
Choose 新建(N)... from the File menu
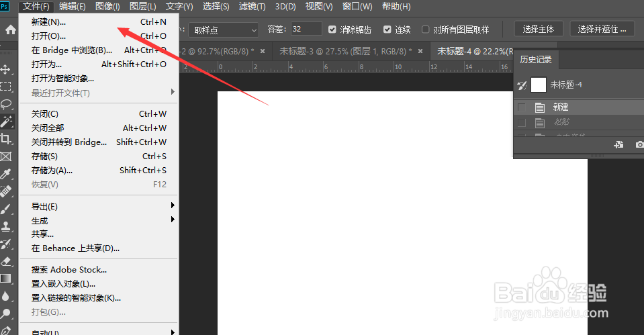tap(99, 21)
